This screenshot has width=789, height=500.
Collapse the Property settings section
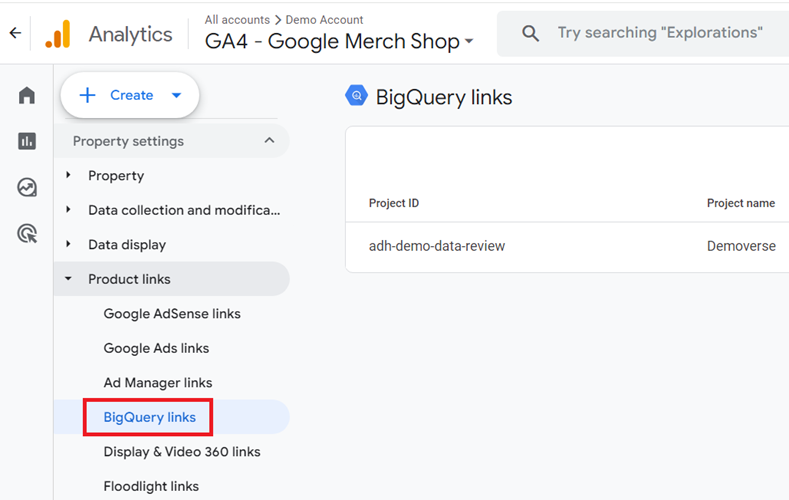click(270, 140)
